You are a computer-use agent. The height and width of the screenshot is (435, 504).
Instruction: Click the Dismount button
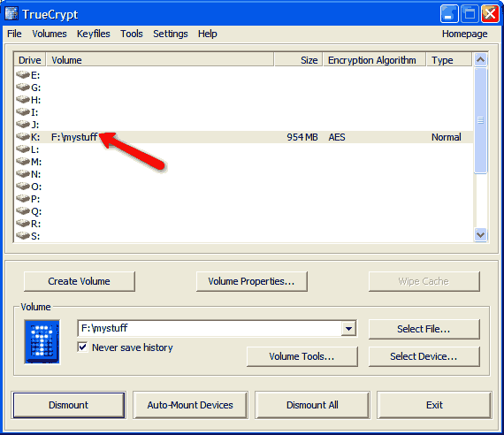click(x=68, y=405)
